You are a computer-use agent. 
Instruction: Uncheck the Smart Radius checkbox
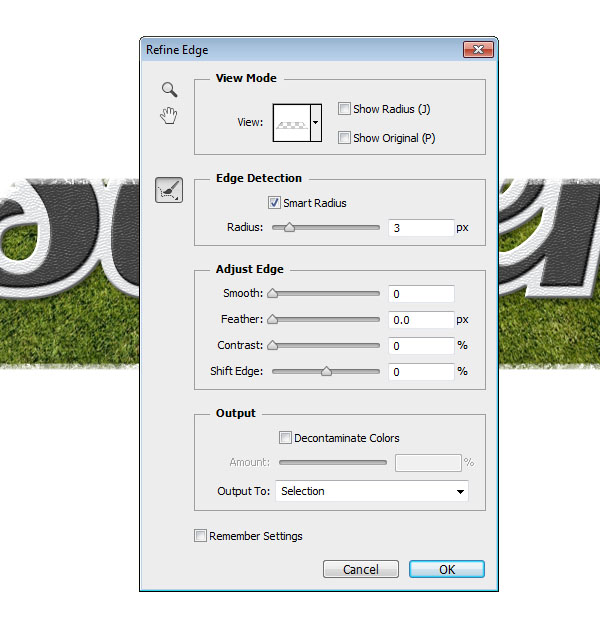point(274,202)
